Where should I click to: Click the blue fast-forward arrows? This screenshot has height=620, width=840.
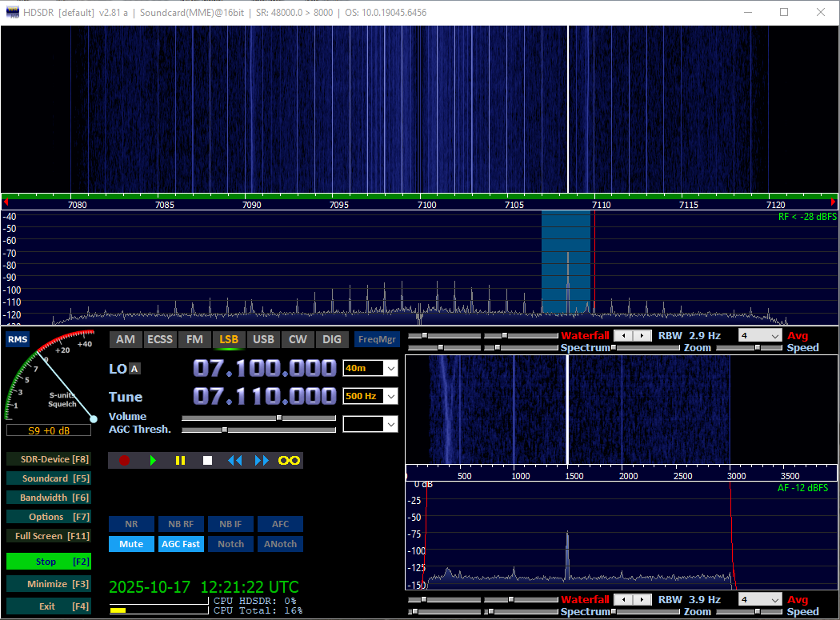click(262, 460)
